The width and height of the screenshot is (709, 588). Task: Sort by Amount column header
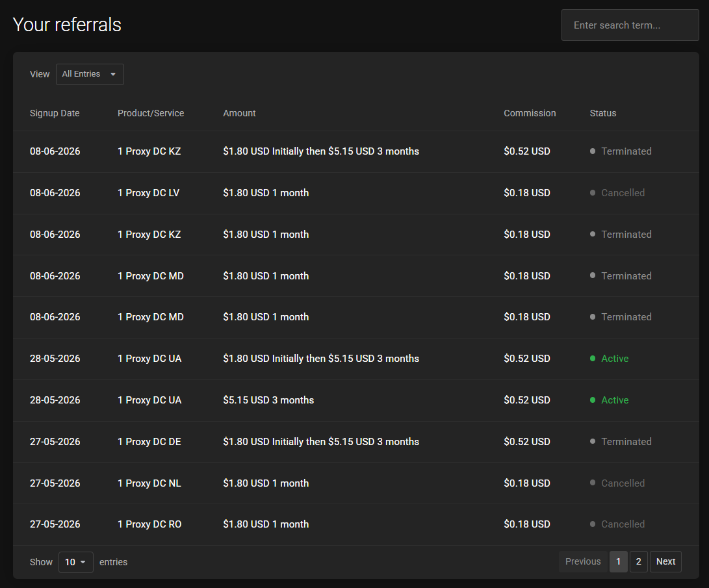(239, 113)
